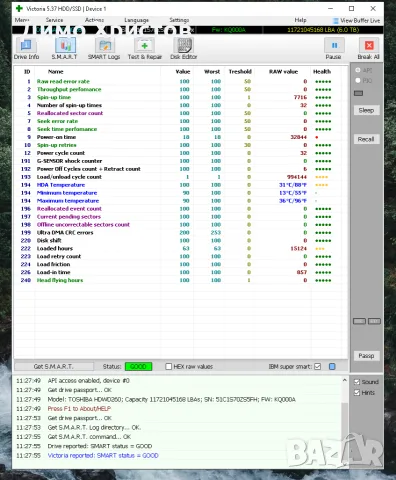Open the Service menu
Viewport: 396px width, 480px height.
(54, 20)
